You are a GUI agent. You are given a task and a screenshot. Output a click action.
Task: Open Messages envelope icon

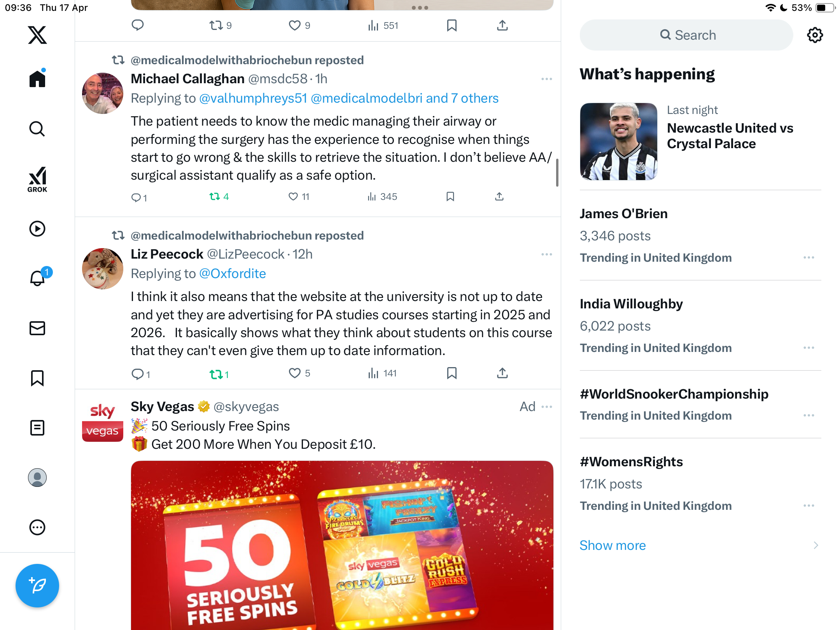click(37, 328)
